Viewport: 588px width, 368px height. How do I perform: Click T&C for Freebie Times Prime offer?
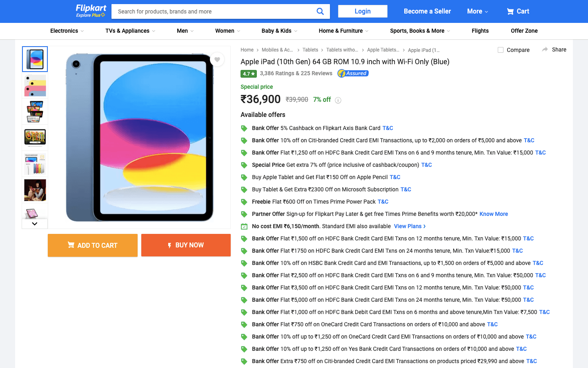(383, 202)
